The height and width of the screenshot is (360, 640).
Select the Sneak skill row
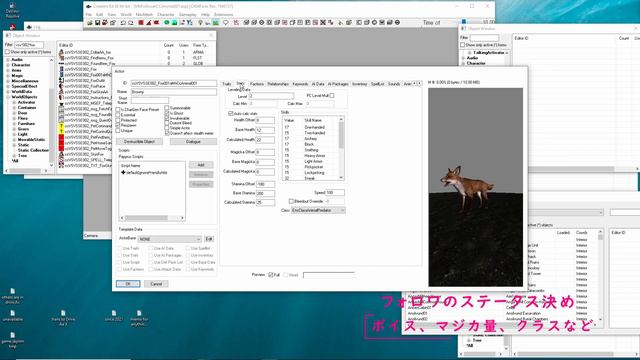310,178
